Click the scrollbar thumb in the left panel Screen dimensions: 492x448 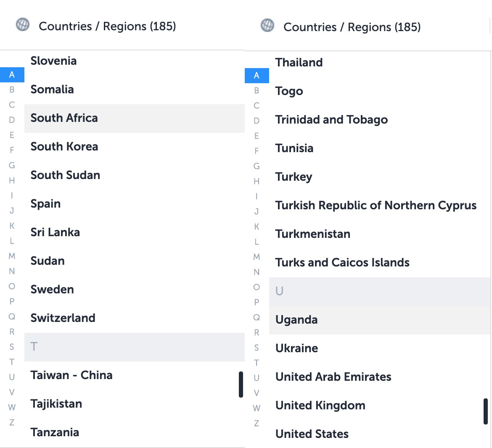241,385
